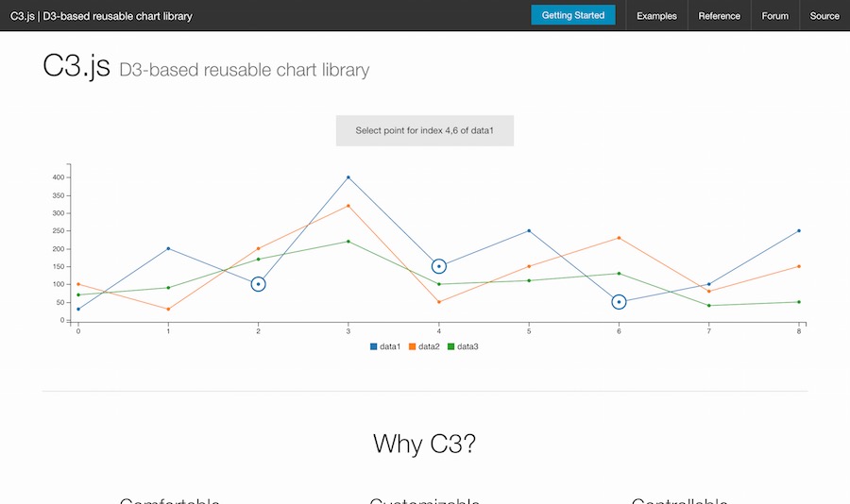Visit the Forum nav link
The height and width of the screenshot is (504, 850).
coord(774,16)
